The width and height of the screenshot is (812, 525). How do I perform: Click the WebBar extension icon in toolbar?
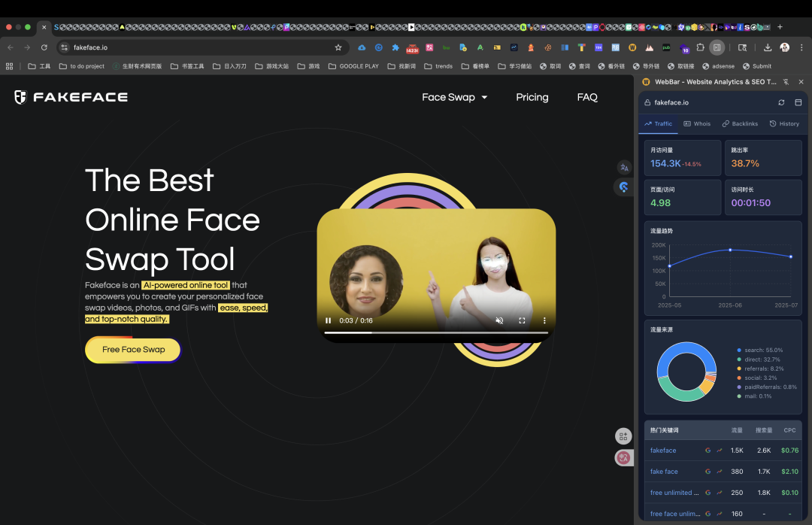pos(632,47)
